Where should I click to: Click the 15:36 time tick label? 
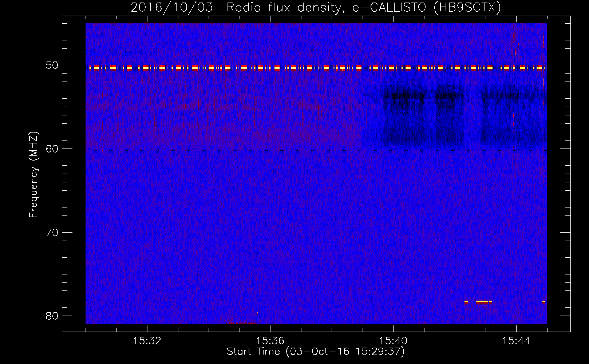click(x=270, y=341)
